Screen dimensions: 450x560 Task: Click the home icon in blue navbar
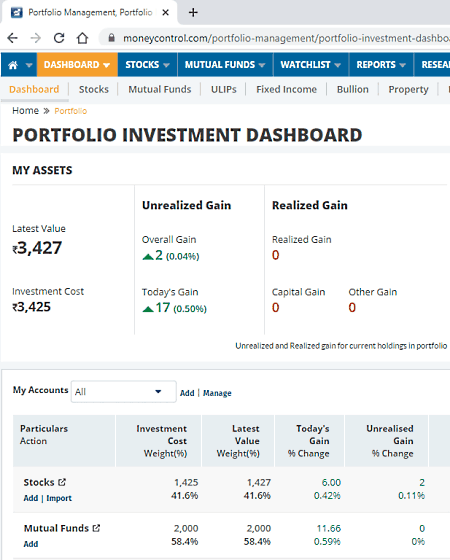click(x=13, y=65)
